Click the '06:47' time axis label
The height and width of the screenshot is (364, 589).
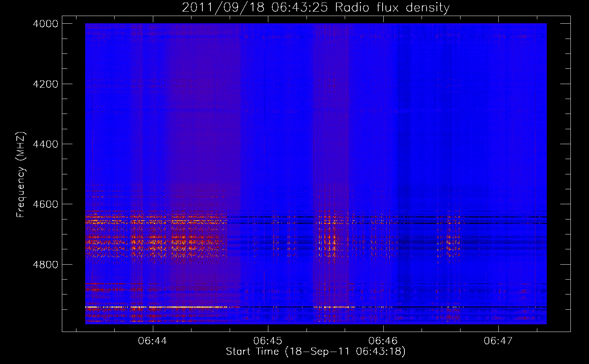click(498, 341)
